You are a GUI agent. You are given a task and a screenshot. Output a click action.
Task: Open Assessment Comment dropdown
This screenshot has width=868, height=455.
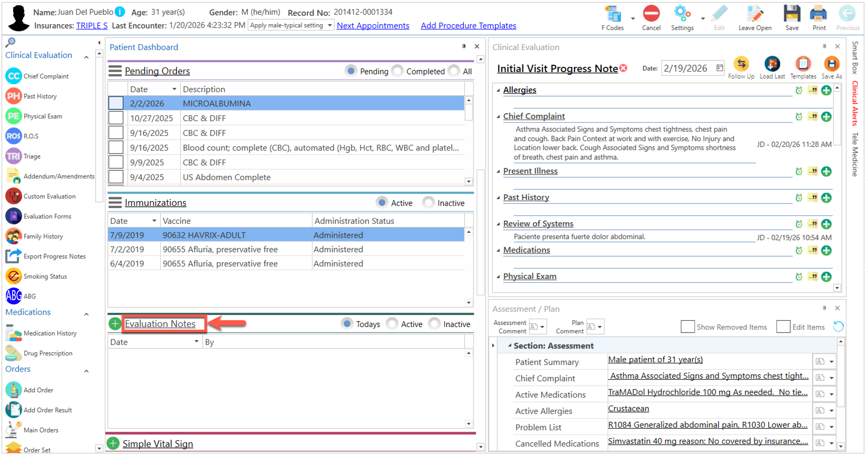coord(542,327)
